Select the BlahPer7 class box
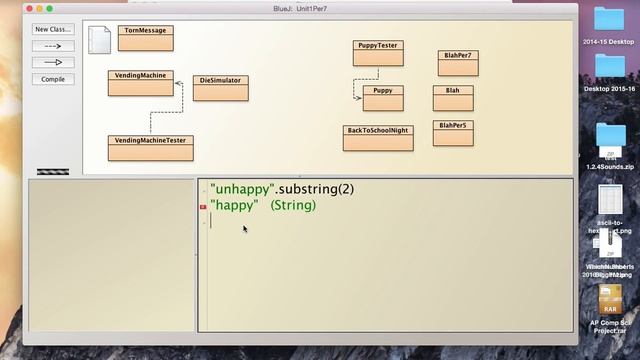 [x=458, y=63]
